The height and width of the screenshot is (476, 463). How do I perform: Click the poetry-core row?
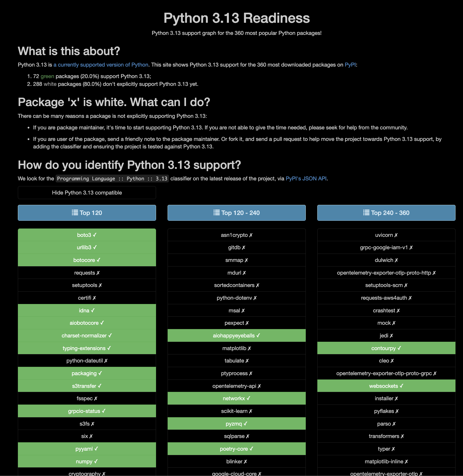[237, 449]
